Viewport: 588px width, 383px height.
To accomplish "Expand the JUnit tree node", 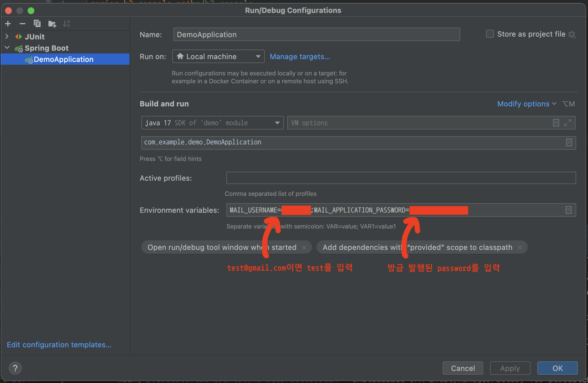I will tap(7, 37).
